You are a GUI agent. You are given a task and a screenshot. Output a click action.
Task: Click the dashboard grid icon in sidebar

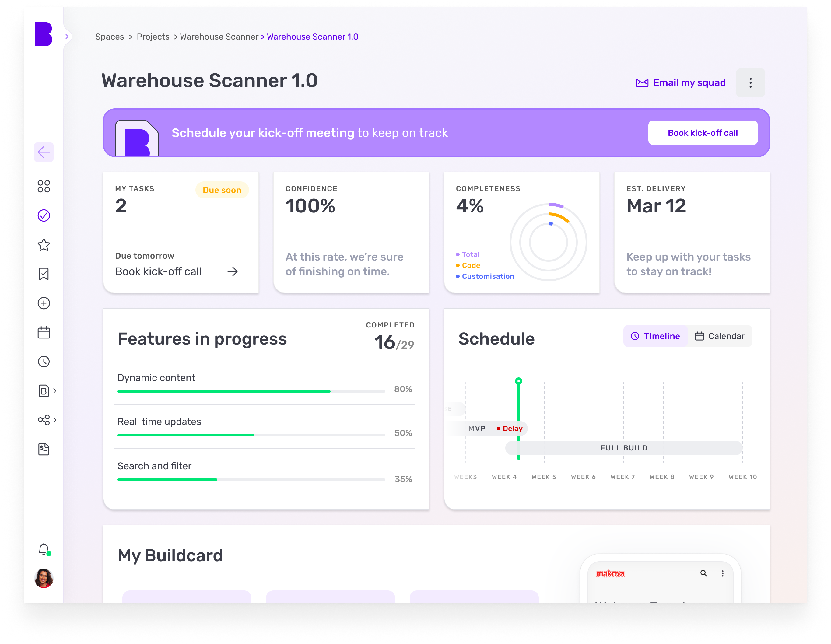click(44, 186)
